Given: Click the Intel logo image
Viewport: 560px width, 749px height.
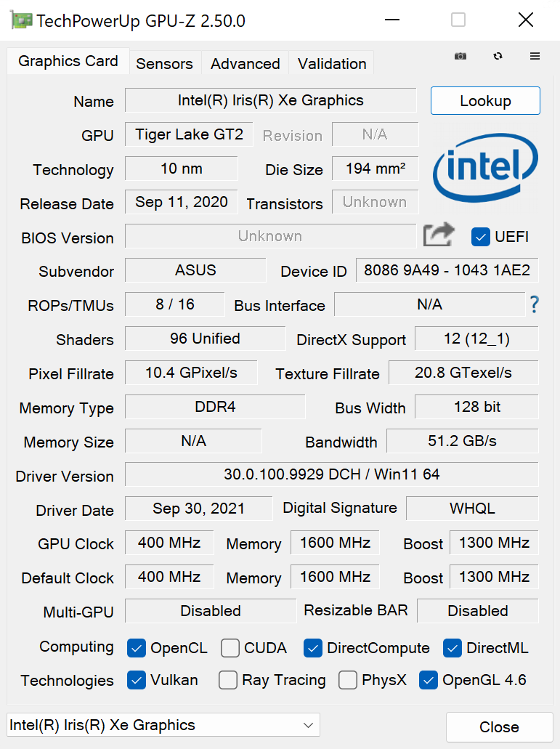Looking at the screenshot, I should (484, 168).
